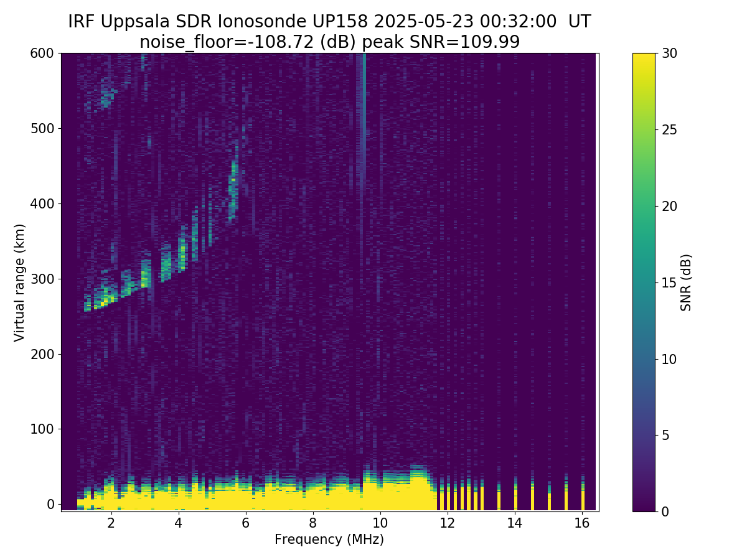Click the "SNR (dB)" colorbar label
This screenshot has width=747, height=560.
[686, 282]
